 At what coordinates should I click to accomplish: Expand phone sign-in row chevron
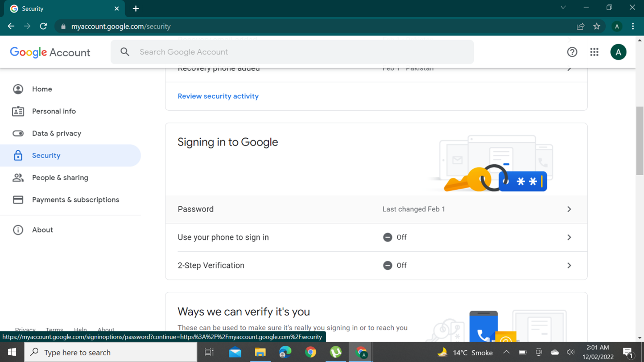coord(569,237)
